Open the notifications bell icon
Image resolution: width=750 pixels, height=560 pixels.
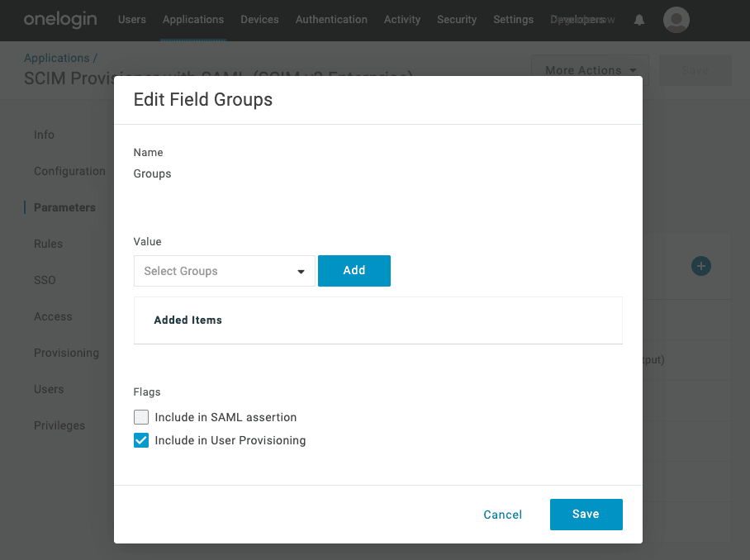click(638, 20)
